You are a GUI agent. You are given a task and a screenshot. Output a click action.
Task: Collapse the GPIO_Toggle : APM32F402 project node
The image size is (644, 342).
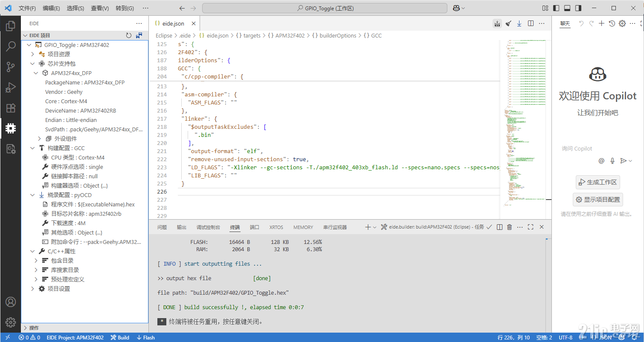[29, 45]
